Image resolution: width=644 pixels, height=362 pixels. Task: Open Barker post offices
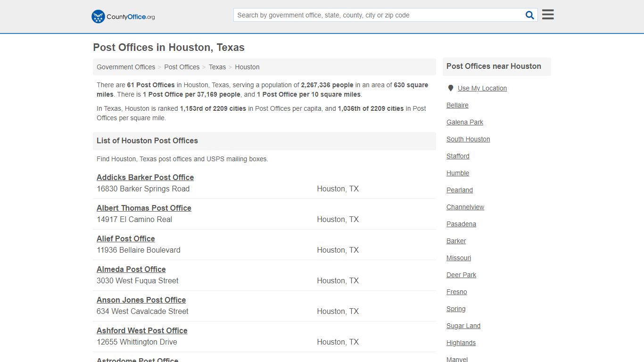(456, 241)
